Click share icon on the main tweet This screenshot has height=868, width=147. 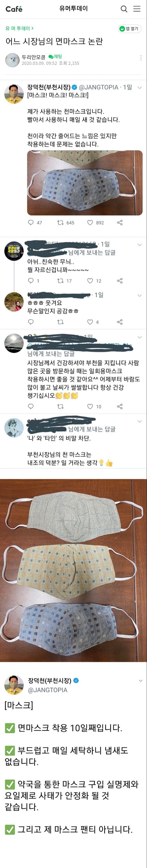[120, 222]
